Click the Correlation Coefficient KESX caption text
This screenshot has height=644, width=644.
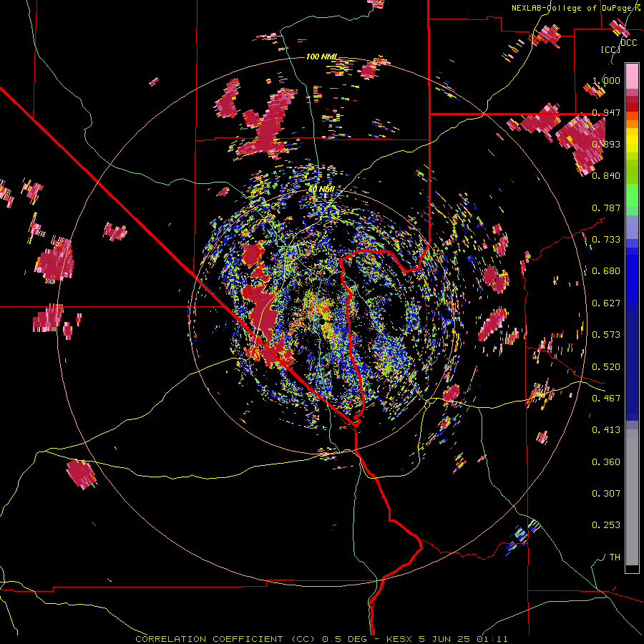coord(321,639)
